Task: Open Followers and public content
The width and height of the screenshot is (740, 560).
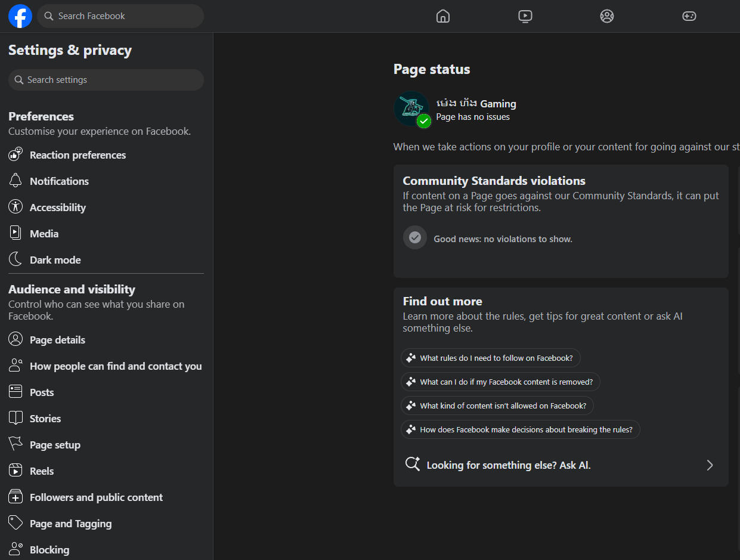Action: (106, 497)
